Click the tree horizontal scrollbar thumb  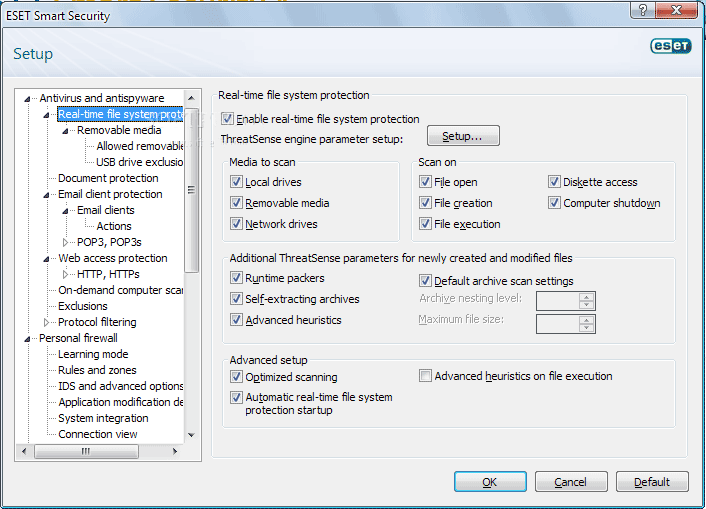click(x=86, y=451)
